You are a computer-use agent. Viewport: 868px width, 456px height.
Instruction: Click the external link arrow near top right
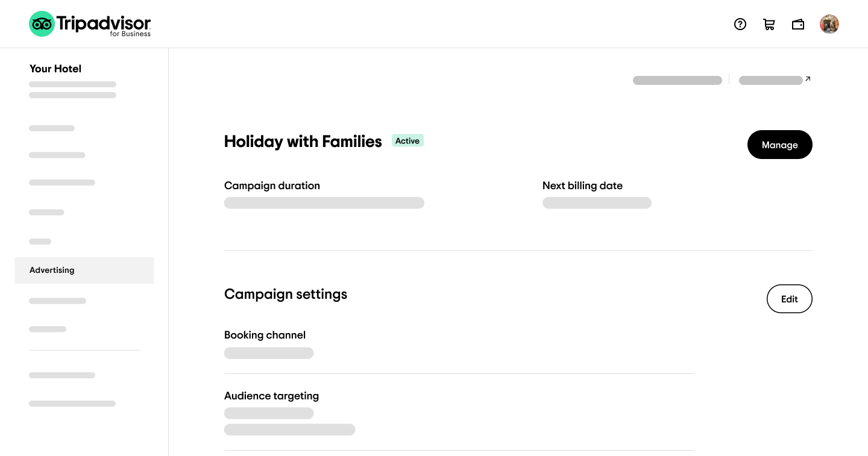tap(807, 78)
